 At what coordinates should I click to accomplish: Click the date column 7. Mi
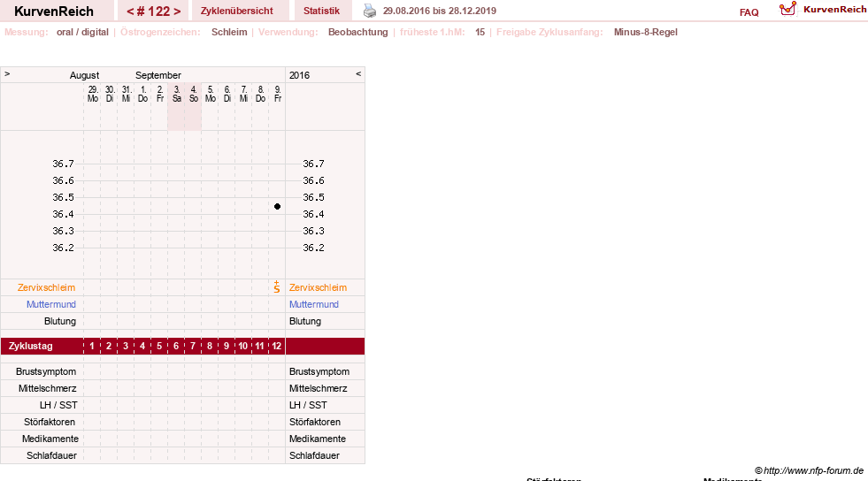coord(243,94)
